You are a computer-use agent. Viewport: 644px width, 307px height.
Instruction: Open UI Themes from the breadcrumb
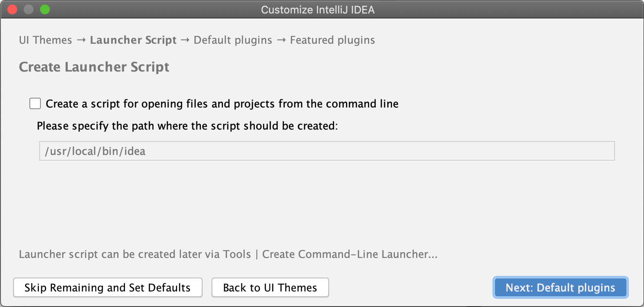(45, 40)
